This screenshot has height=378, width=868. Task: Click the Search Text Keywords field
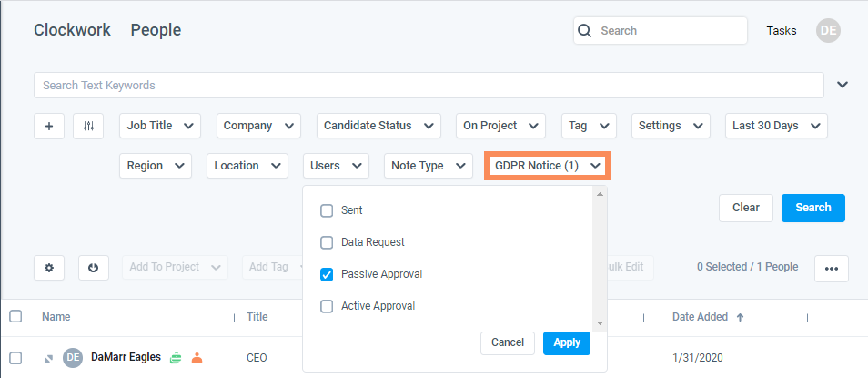coord(429,85)
